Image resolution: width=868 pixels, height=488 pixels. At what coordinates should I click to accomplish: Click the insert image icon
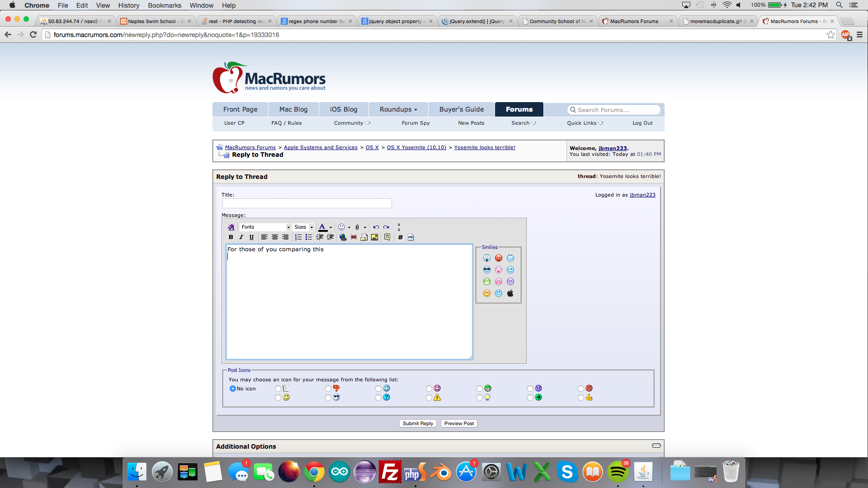(375, 237)
